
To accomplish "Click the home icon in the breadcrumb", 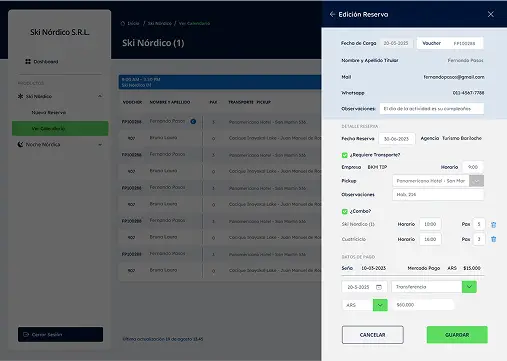I will click(x=123, y=23).
